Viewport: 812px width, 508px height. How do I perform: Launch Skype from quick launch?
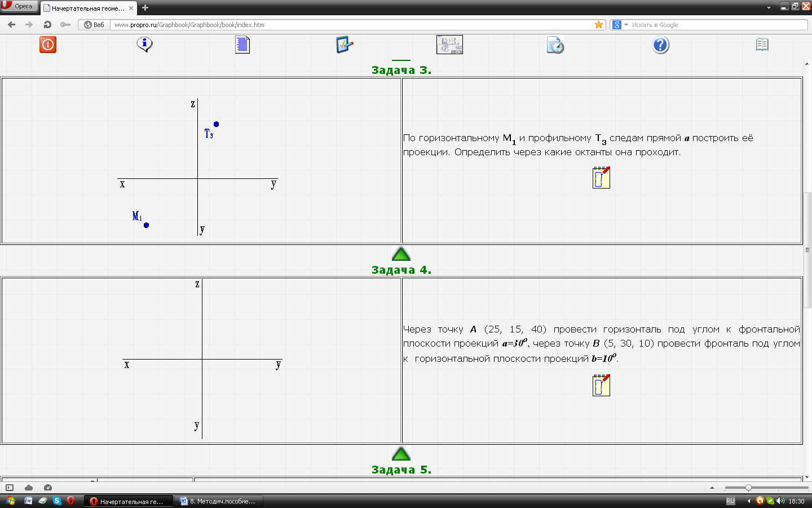tap(57, 501)
